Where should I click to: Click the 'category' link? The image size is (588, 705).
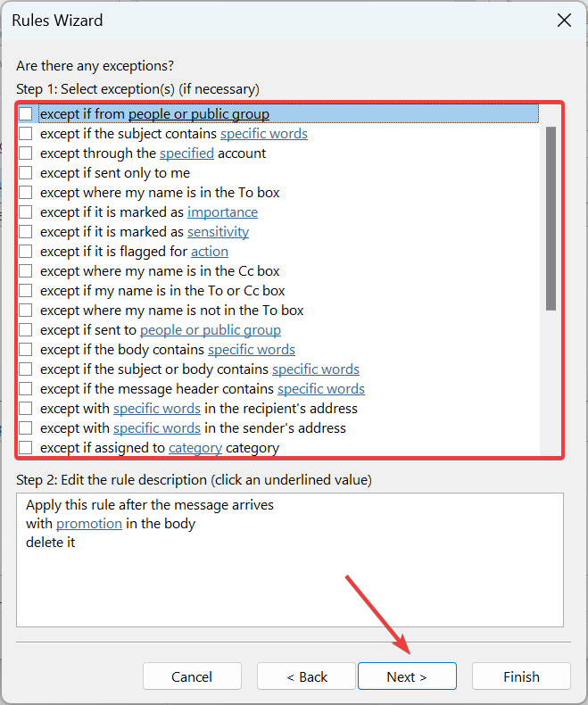(x=195, y=448)
